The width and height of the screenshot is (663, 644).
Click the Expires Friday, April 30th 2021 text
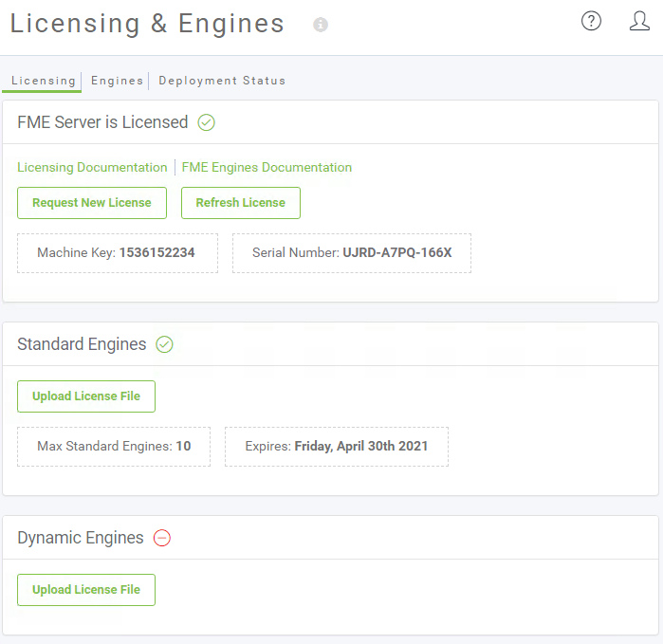337,446
